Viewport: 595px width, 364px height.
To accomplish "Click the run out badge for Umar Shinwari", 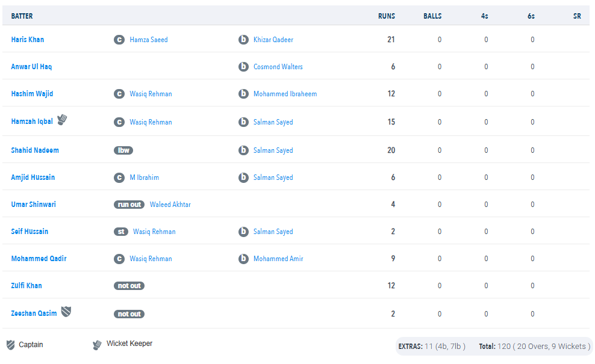I will [129, 205].
